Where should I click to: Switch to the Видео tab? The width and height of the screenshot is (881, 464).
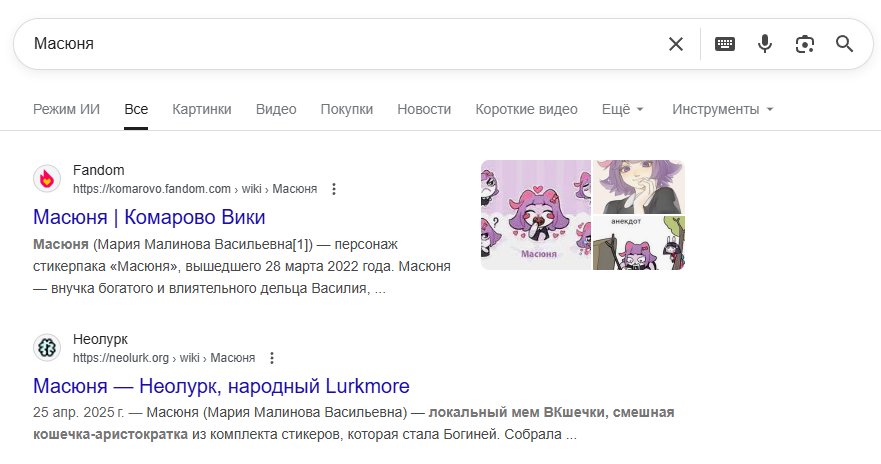(x=276, y=109)
